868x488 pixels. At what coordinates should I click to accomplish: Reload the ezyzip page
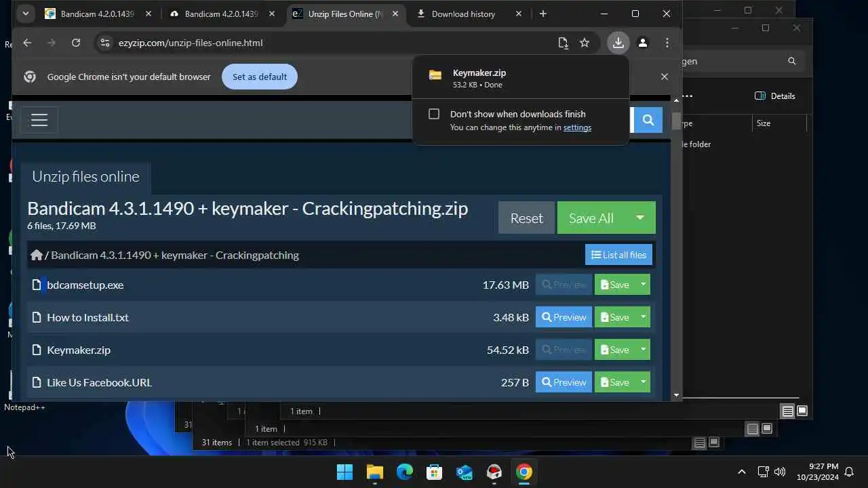(76, 43)
